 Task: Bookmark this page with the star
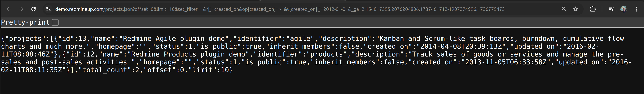click(x=575, y=9)
